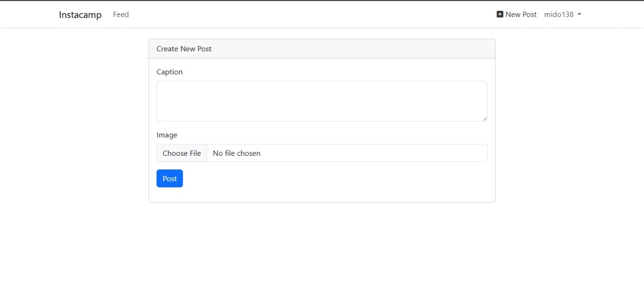Click empty card space right of Post button
Viewport: 644px width, 289px height.
tap(332, 179)
